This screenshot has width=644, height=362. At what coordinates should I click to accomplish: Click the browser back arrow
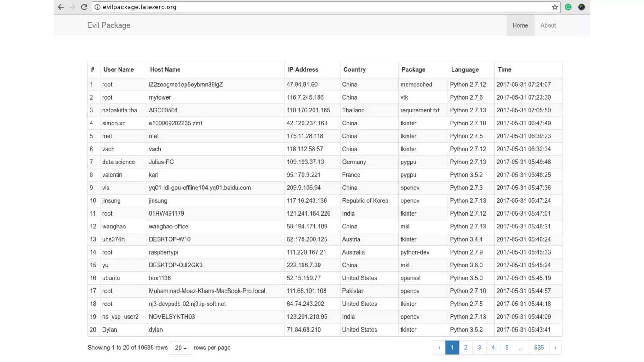pos(61,7)
